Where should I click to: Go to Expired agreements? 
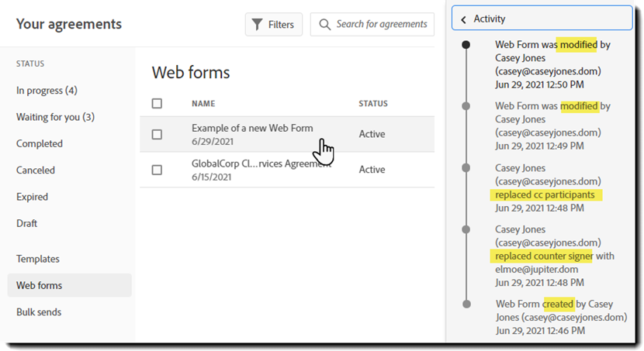32,197
